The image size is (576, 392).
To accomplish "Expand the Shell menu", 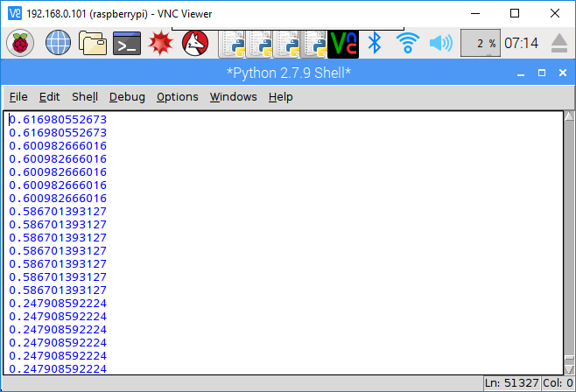I will 85,96.
